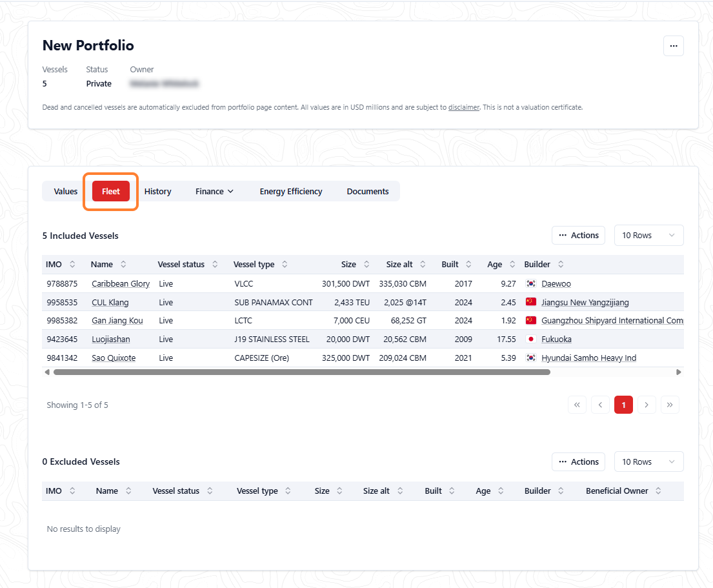This screenshot has height=588, width=713.
Task: Go to first page of included vessels
Action: 577,405
